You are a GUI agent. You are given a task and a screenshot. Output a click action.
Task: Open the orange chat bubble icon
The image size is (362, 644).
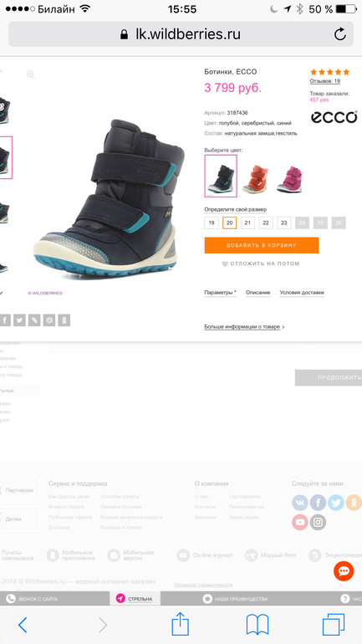344,571
